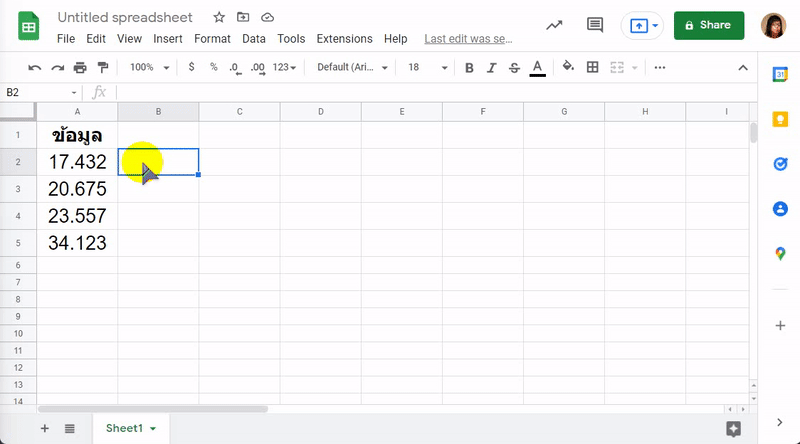The height and width of the screenshot is (444, 800).
Task: Decrease decimal places
Action: [x=235, y=68]
